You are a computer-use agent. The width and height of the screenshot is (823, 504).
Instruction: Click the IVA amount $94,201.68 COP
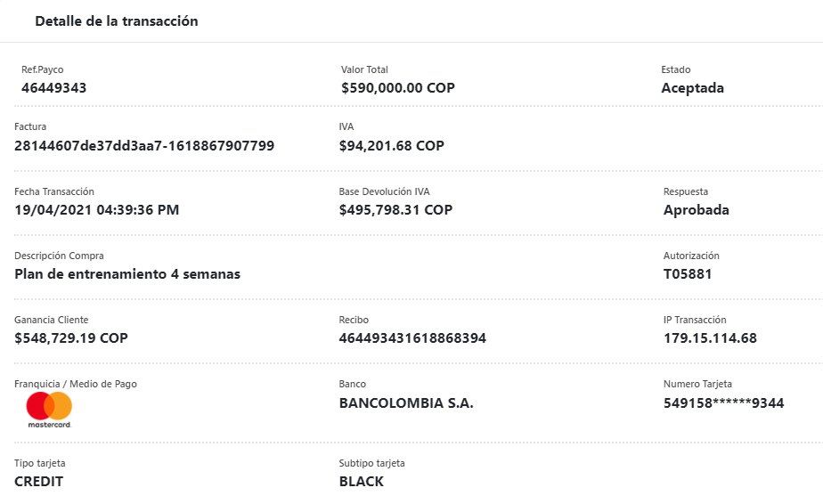pyautogui.click(x=391, y=145)
